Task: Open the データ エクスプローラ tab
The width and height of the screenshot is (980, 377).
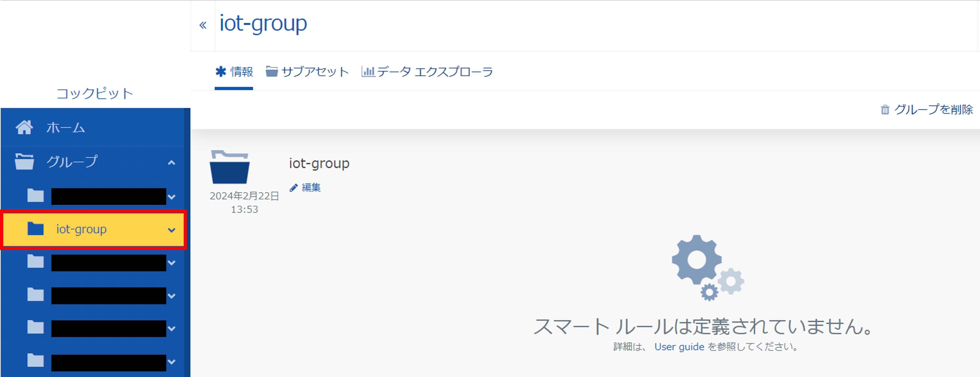Action: coord(427,72)
